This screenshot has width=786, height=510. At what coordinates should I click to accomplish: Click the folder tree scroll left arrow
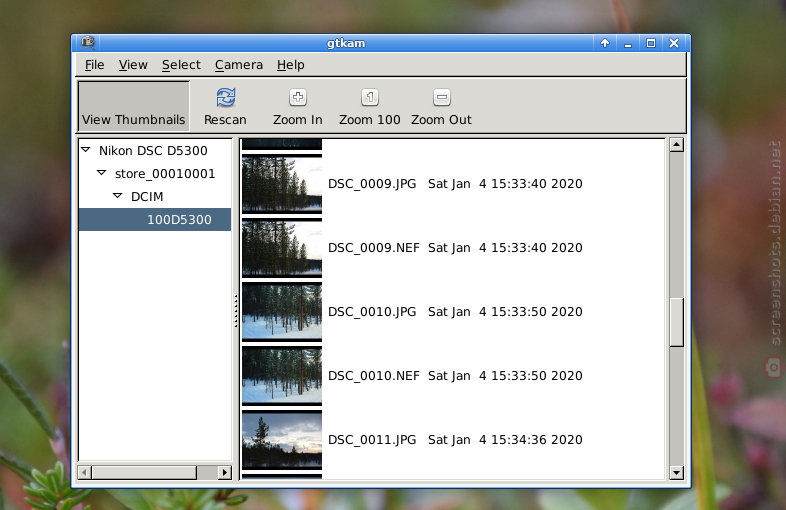(x=85, y=472)
